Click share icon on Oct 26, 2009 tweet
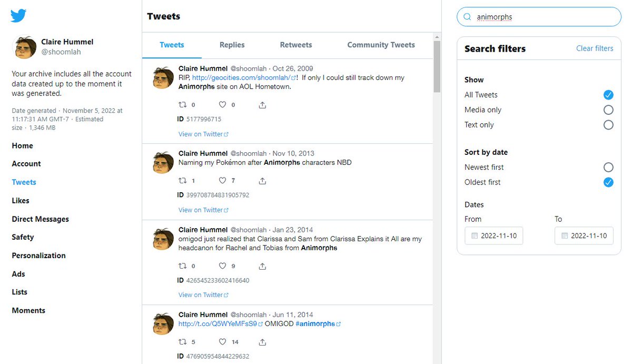Screen dimensions: 632x364 [262, 105]
